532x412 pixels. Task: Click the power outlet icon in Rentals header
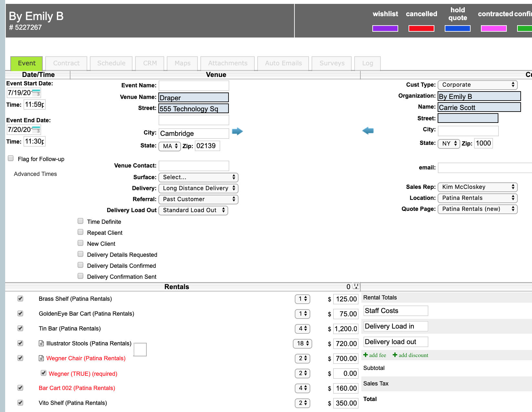pyautogui.click(x=356, y=286)
